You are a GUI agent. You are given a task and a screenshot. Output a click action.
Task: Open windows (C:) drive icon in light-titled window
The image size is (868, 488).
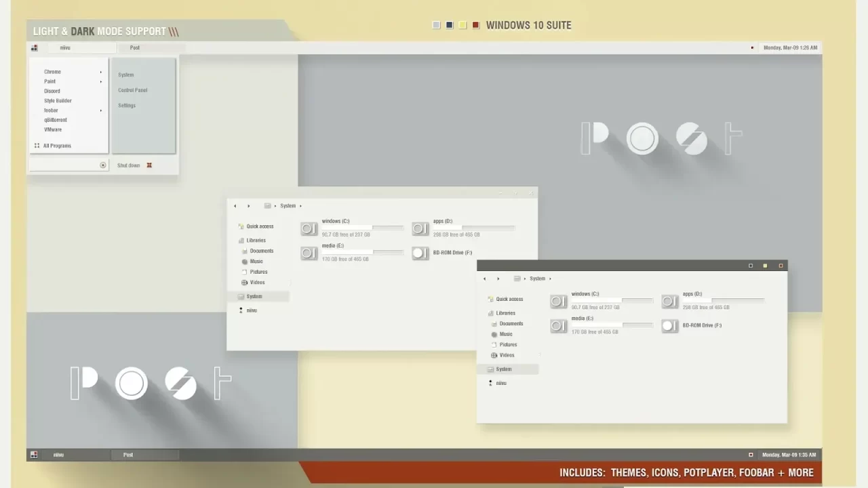click(309, 228)
